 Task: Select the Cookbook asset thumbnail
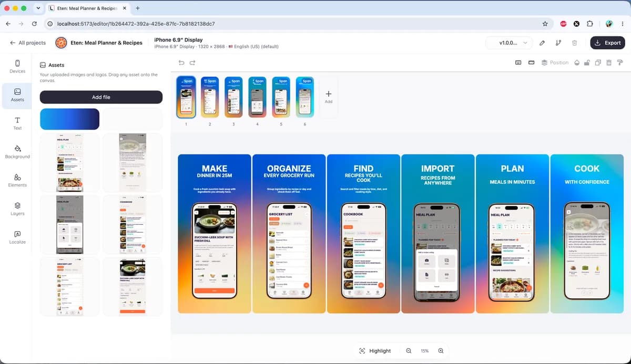(132, 224)
